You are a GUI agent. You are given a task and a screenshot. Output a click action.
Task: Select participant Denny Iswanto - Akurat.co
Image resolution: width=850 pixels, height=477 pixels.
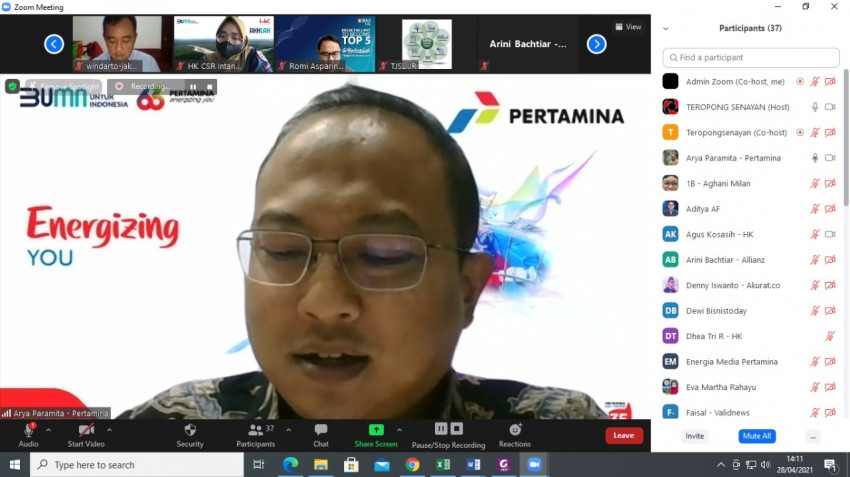point(751,285)
